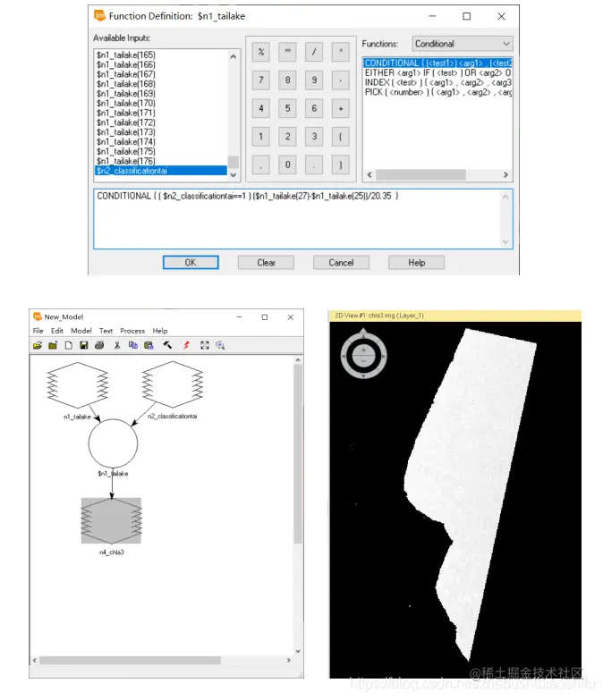
Task: Click Functions list horizontal scrollbar thumb
Action: 420,174
